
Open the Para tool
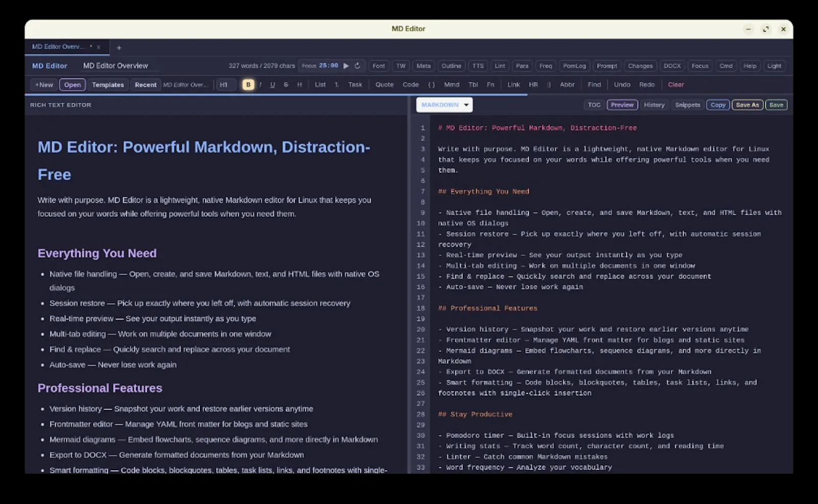point(522,66)
